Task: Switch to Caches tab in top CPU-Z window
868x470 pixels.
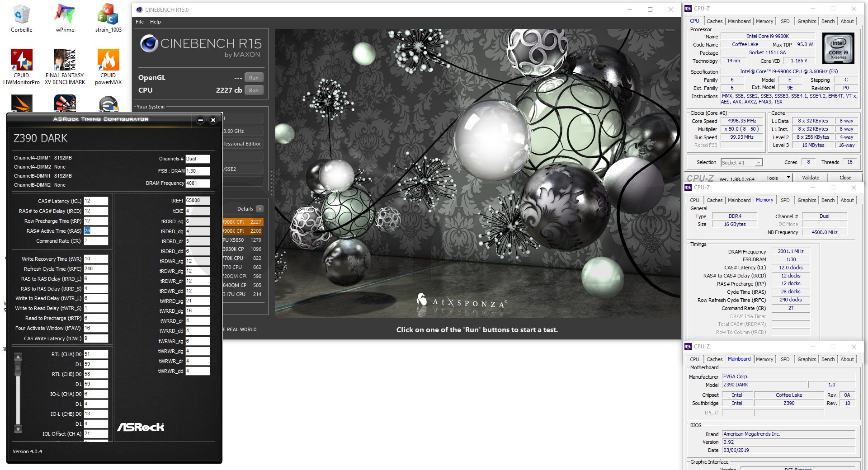Action: 714,21
